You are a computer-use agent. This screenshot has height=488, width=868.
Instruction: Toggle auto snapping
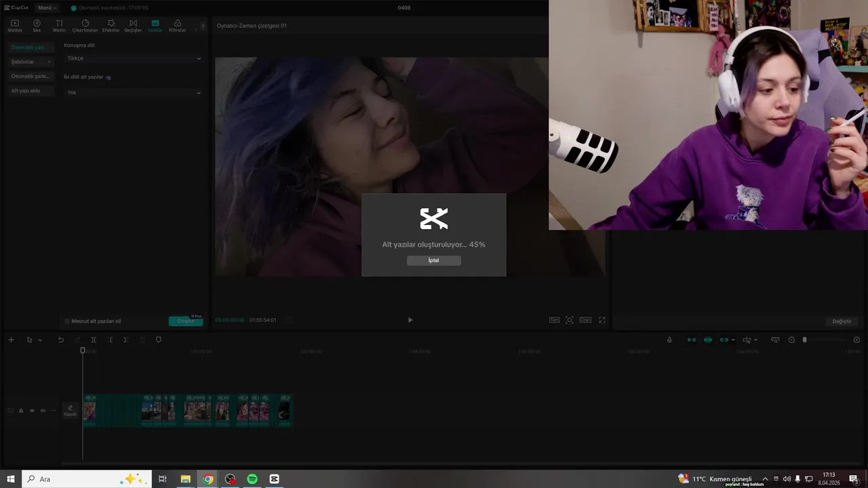(708, 340)
